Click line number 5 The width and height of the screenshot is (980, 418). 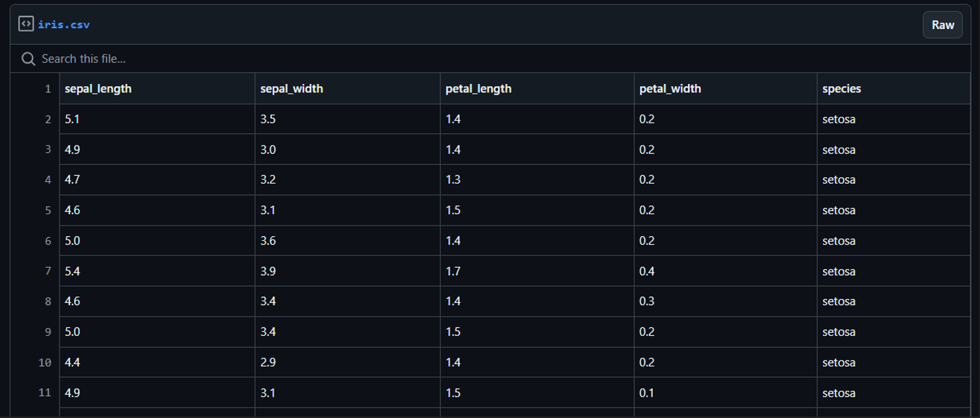pos(48,210)
